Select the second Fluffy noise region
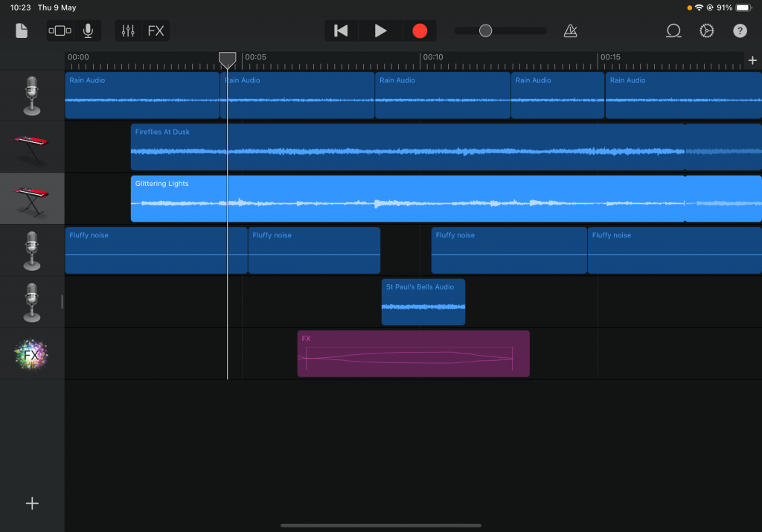The width and height of the screenshot is (762, 532). (x=315, y=251)
